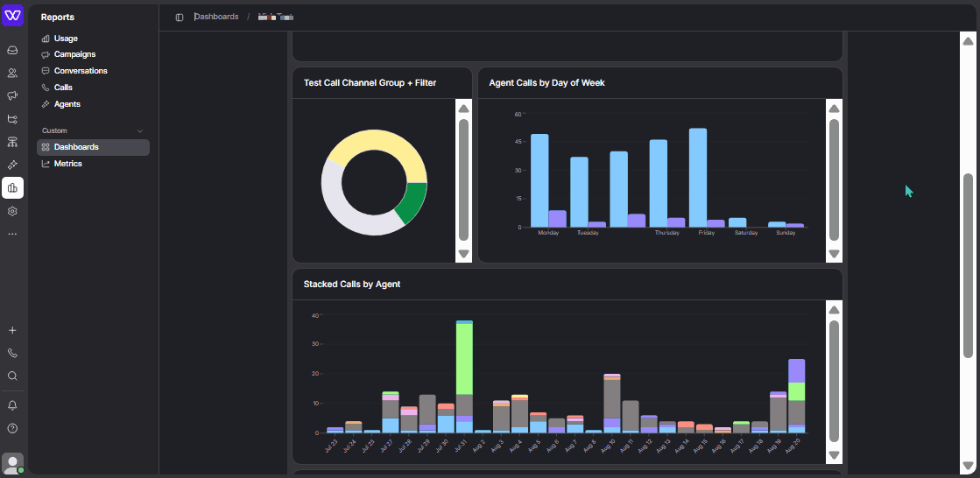Click the blue Thursday bar

658,183
